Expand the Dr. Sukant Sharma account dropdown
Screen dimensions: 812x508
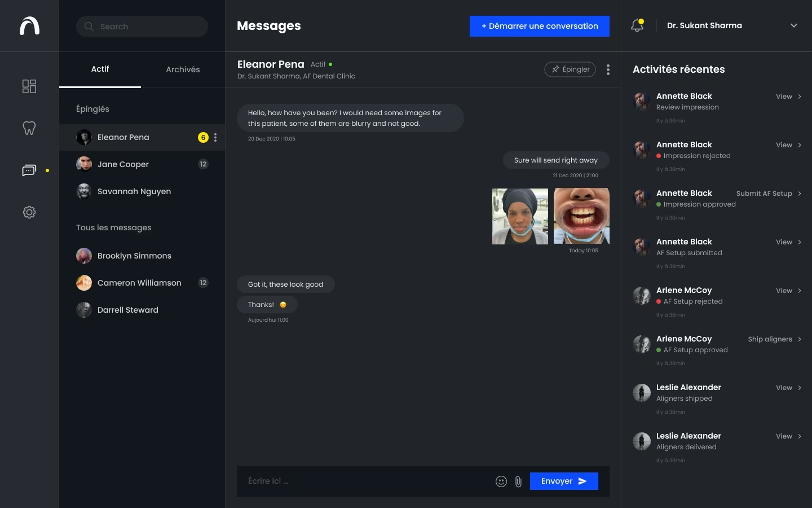tap(794, 25)
